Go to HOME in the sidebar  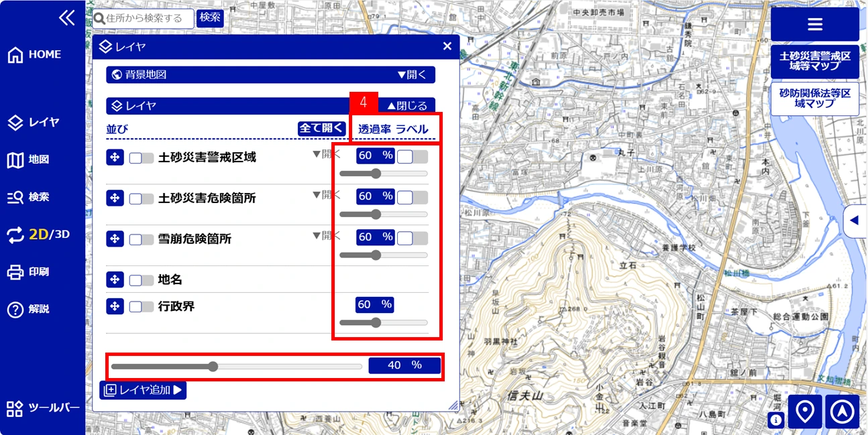(x=34, y=55)
